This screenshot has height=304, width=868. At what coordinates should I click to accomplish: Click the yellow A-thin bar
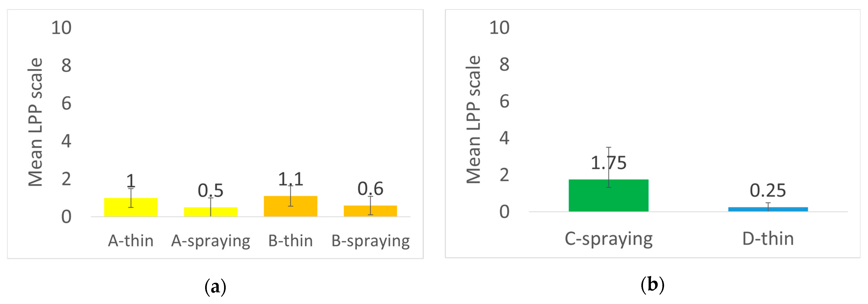point(131,207)
